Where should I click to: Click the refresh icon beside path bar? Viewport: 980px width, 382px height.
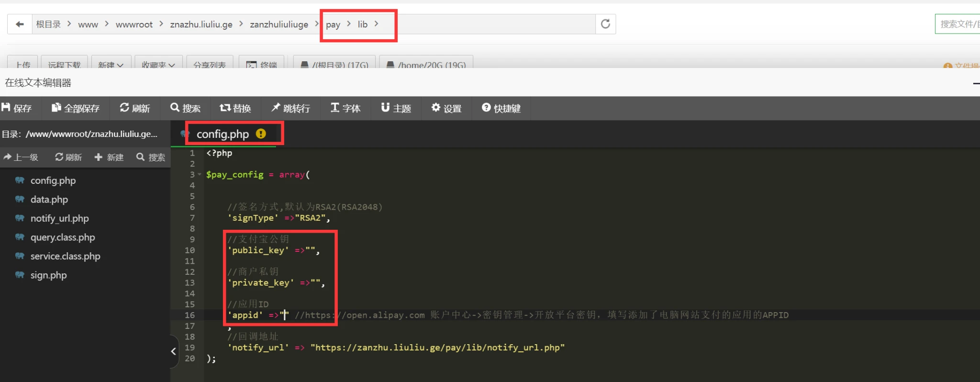605,24
